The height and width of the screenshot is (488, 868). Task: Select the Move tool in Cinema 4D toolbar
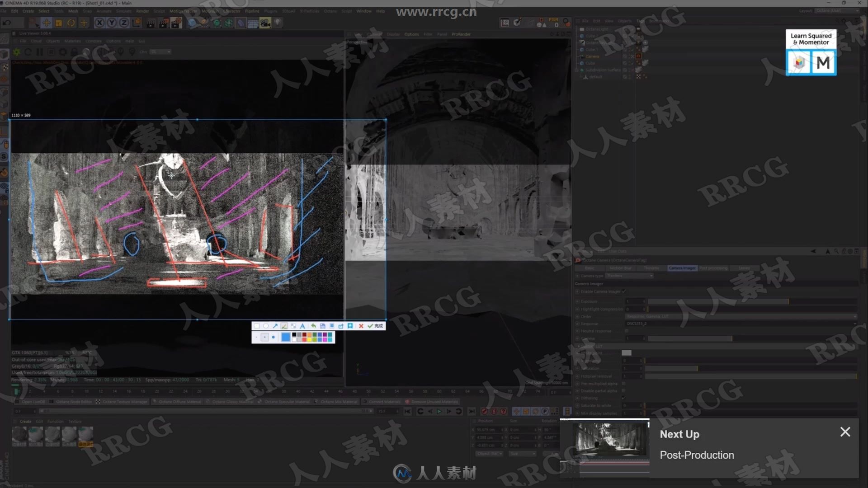point(47,23)
